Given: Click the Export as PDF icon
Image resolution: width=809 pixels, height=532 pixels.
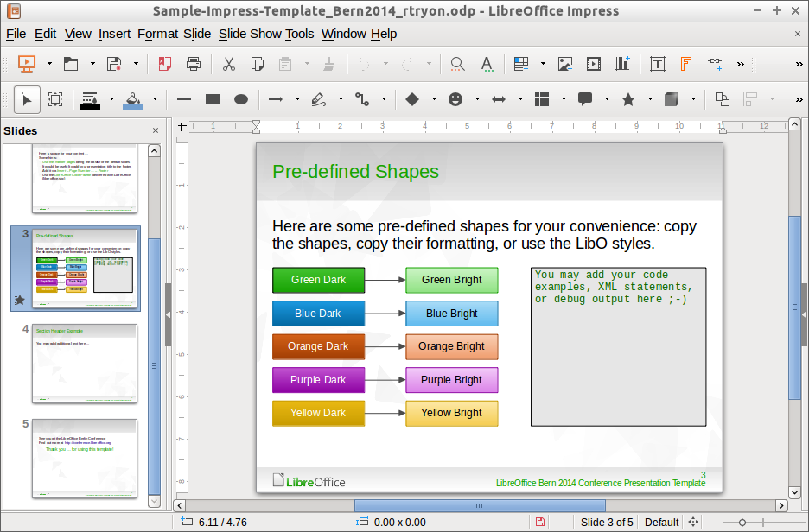Looking at the screenshot, I should pos(164,64).
